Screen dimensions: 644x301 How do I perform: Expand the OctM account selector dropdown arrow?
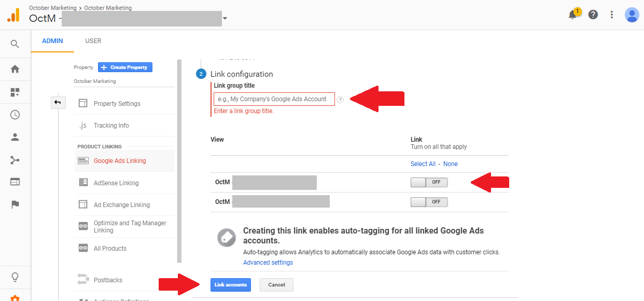225,19
